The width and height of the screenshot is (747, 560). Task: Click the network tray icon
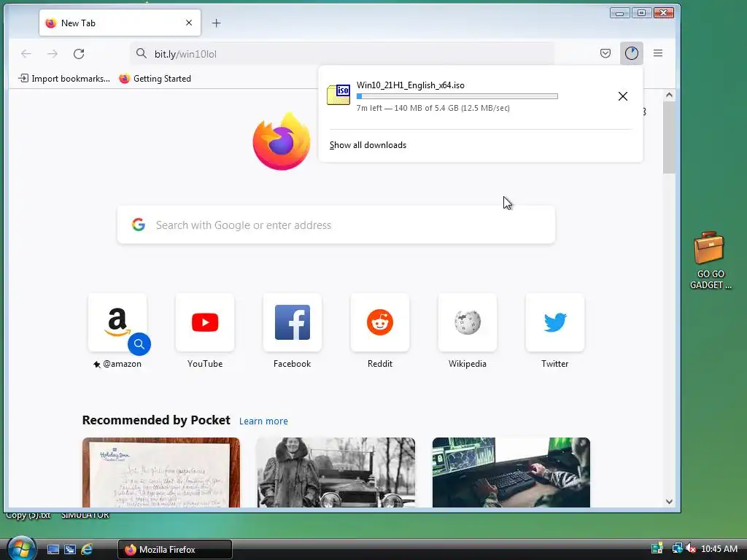[677, 548]
